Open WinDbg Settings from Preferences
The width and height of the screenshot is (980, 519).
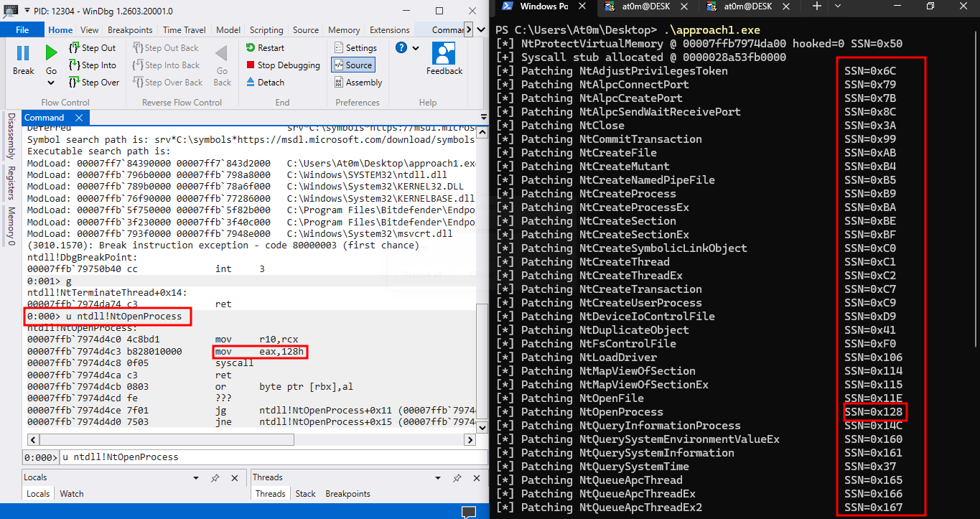tap(355, 47)
